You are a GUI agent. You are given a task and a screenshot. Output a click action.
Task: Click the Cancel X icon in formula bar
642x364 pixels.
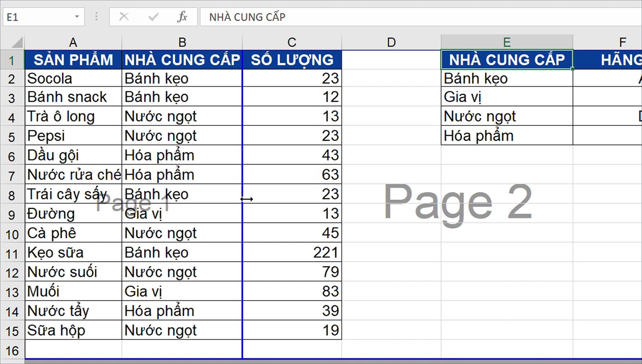124,17
